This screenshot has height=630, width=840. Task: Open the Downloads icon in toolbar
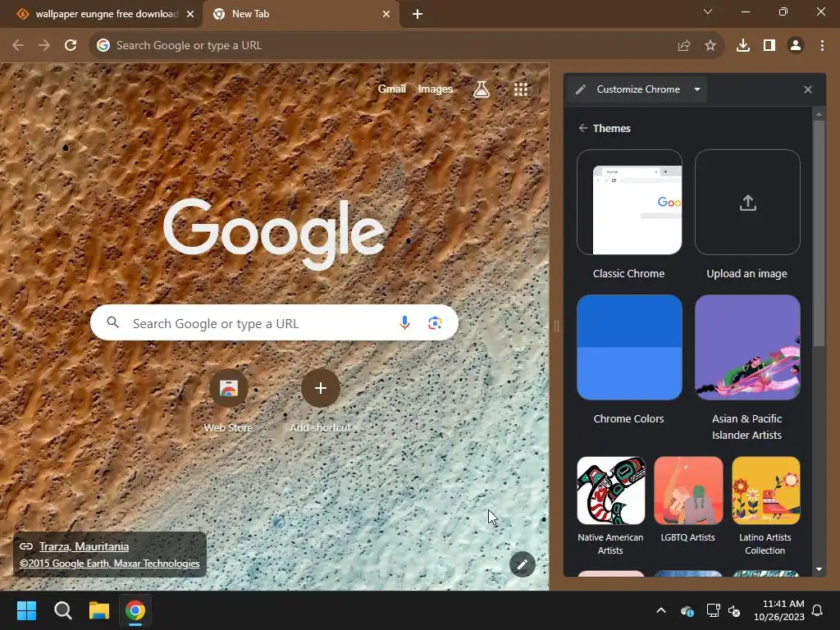pos(743,46)
